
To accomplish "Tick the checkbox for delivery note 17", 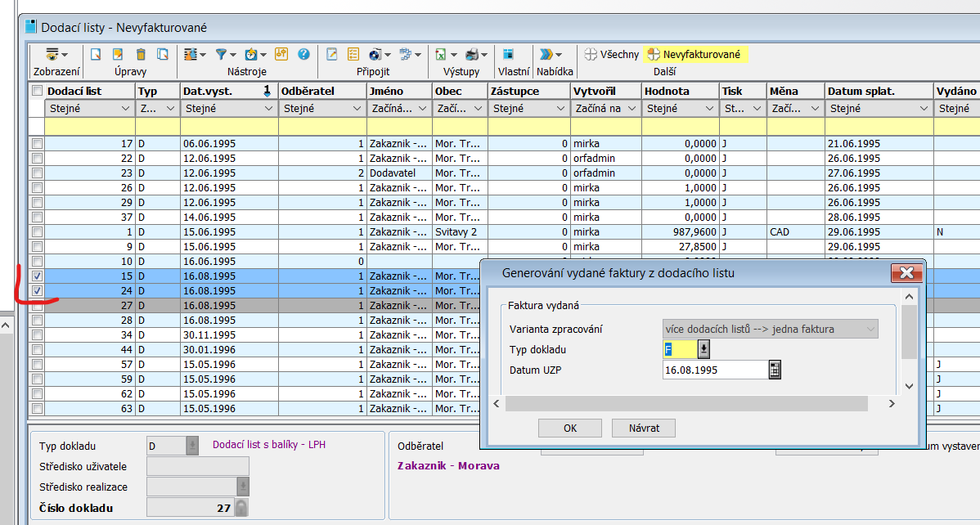I will [x=37, y=144].
